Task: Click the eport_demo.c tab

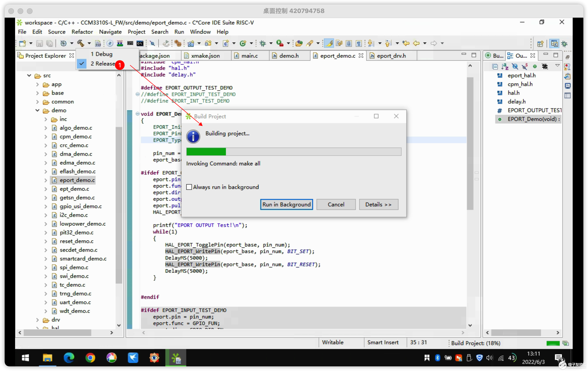Action: click(337, 55)
